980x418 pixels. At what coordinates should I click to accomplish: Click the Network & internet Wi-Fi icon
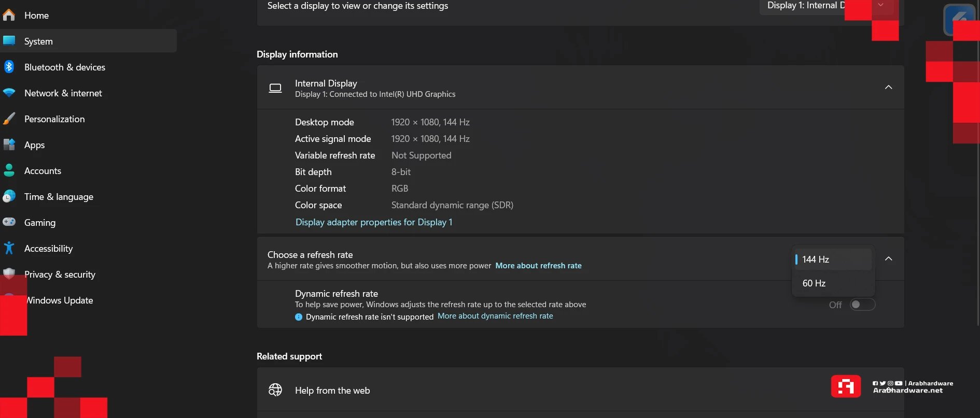(9, 93)
